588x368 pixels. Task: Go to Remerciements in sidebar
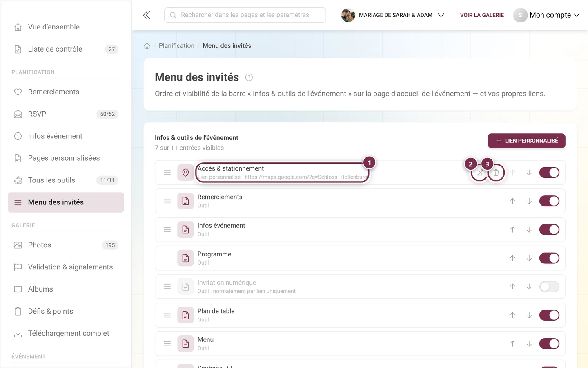click(66, 92)
